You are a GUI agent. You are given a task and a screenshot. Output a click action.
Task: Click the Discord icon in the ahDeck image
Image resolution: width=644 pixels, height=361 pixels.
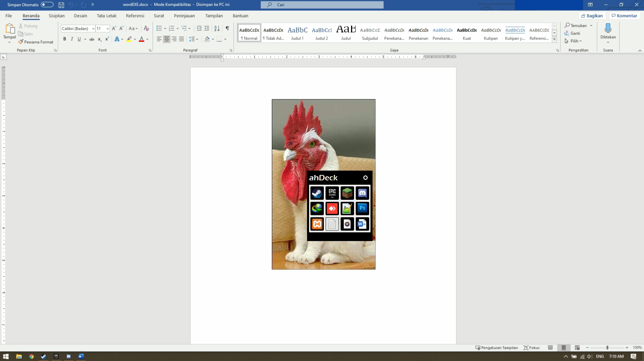point(362,193)
